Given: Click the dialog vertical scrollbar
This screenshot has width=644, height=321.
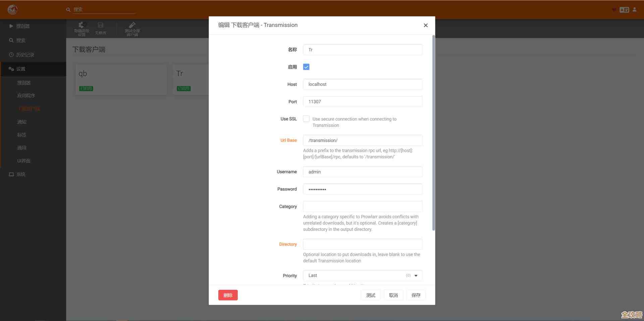Looking at the screenshot, I should (x=433, y=134).
